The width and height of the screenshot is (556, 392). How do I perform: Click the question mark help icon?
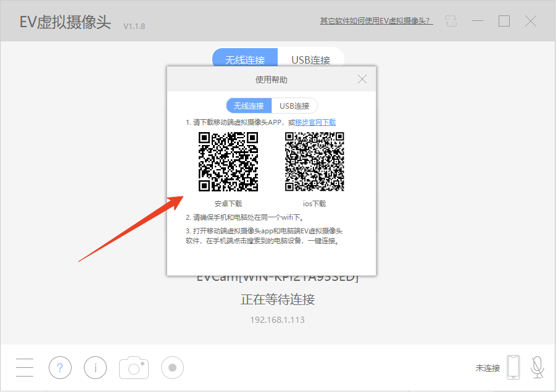[x=60, y=368]
